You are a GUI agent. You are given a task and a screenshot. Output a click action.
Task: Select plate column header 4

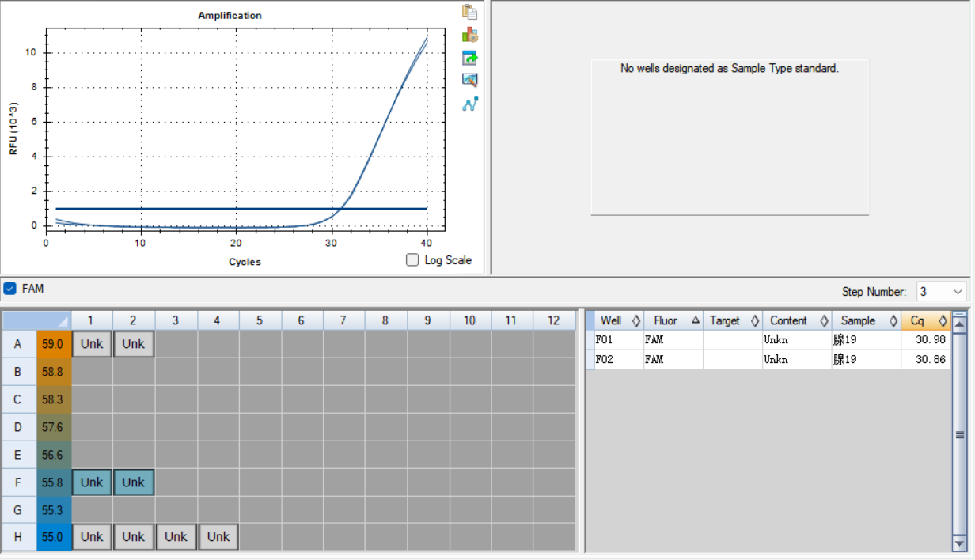click(218, 320)
